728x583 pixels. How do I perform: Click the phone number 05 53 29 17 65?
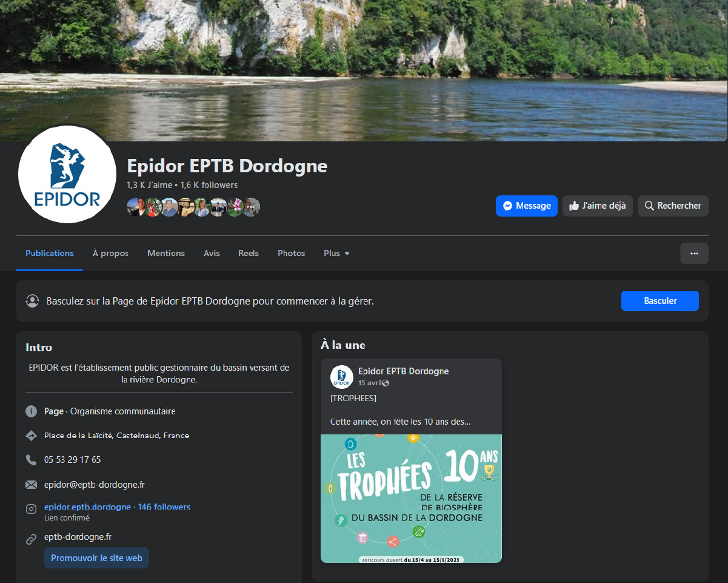click(x=73, y=460)
